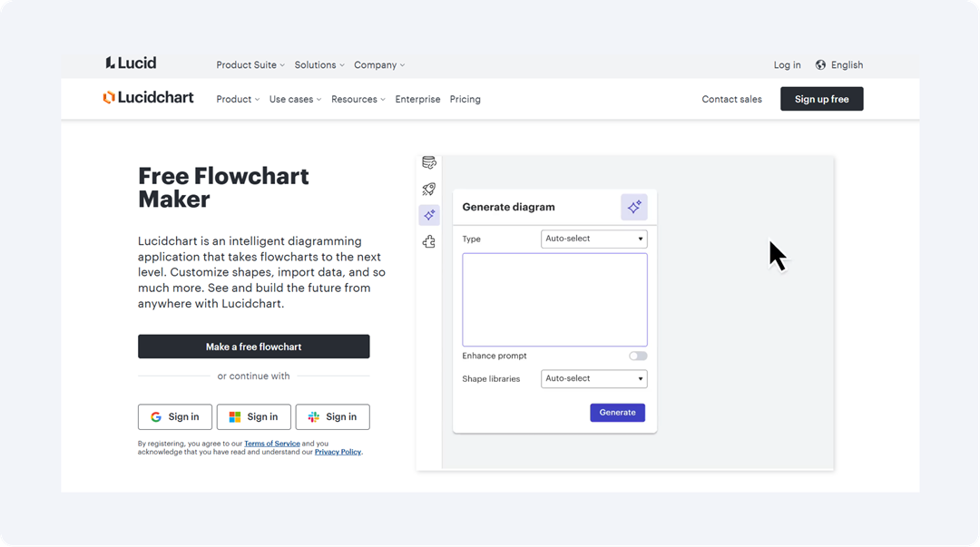980x547 pixels.
Task: Click the Generate button
Action: 617,412
